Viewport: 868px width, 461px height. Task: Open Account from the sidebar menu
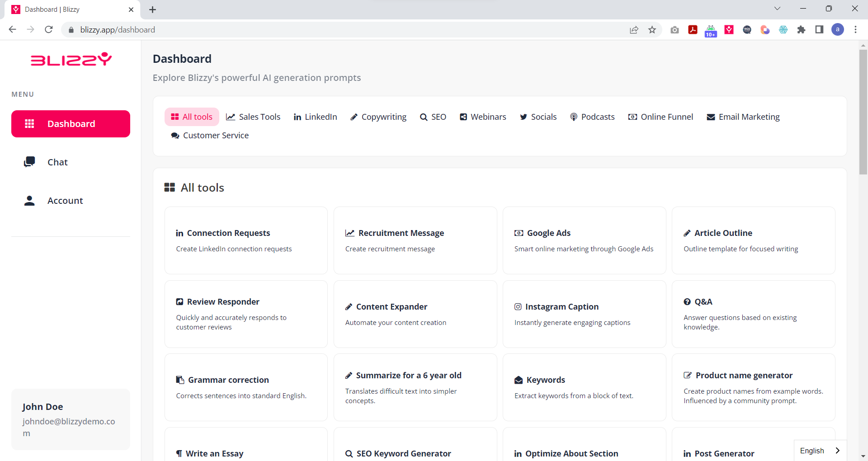(71, 201)
